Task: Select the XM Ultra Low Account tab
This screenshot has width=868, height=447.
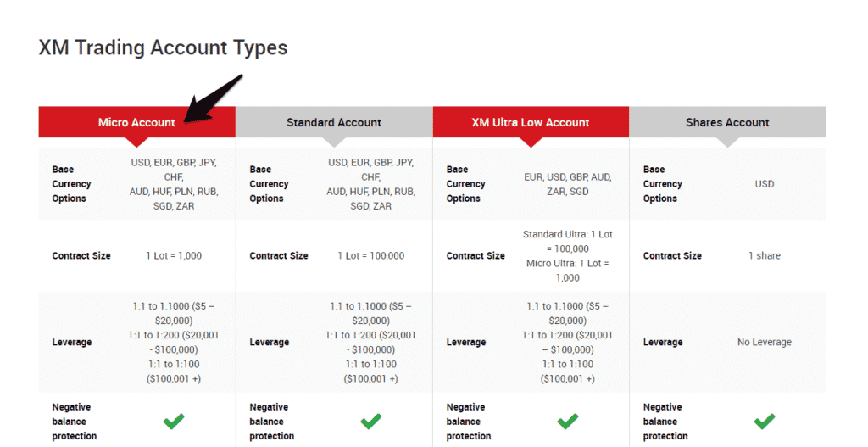Action: (x=531, y=122)
